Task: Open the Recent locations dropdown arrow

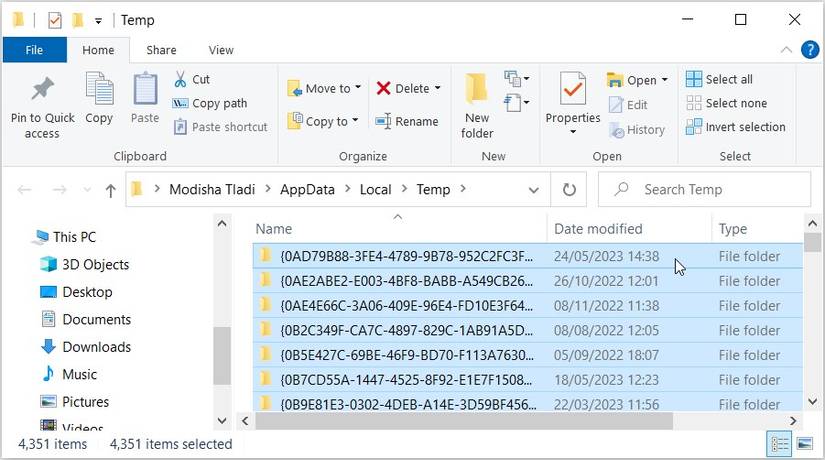Action: click(87, 189)
